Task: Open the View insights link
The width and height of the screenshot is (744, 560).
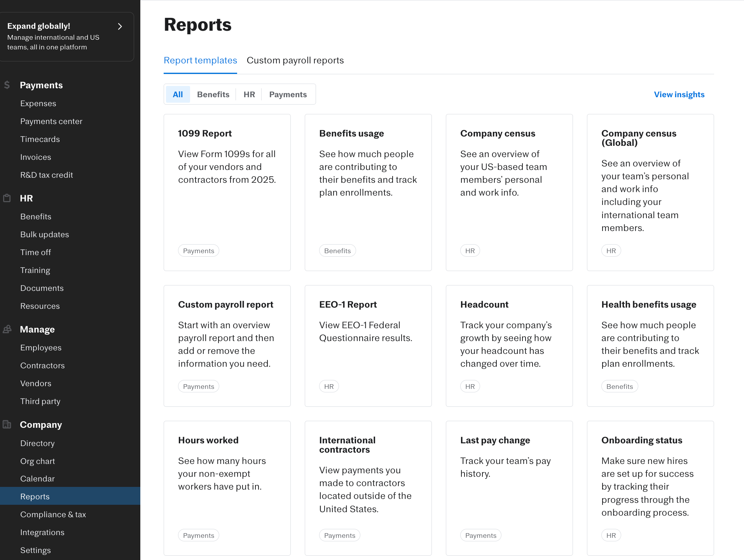Action: coord(679,94)
